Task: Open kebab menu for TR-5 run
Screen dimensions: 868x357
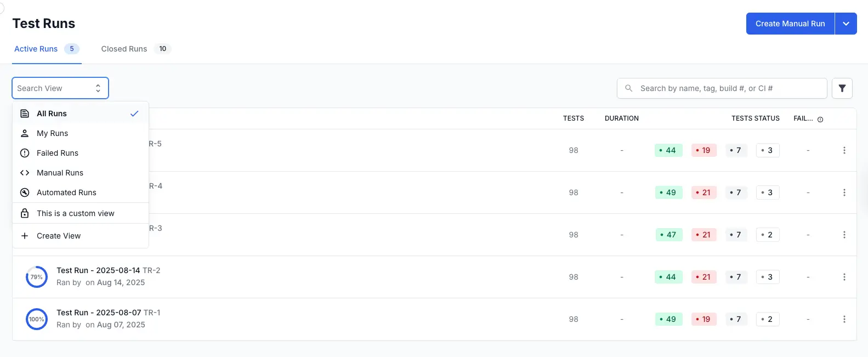Action: click(844, 150)
